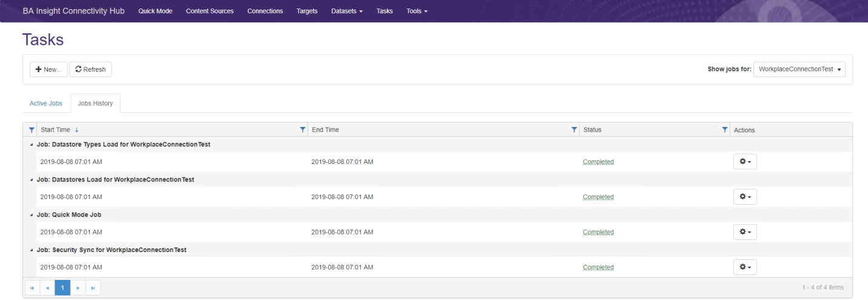Click the Actions column filter icon

click(x=725, y=130)
